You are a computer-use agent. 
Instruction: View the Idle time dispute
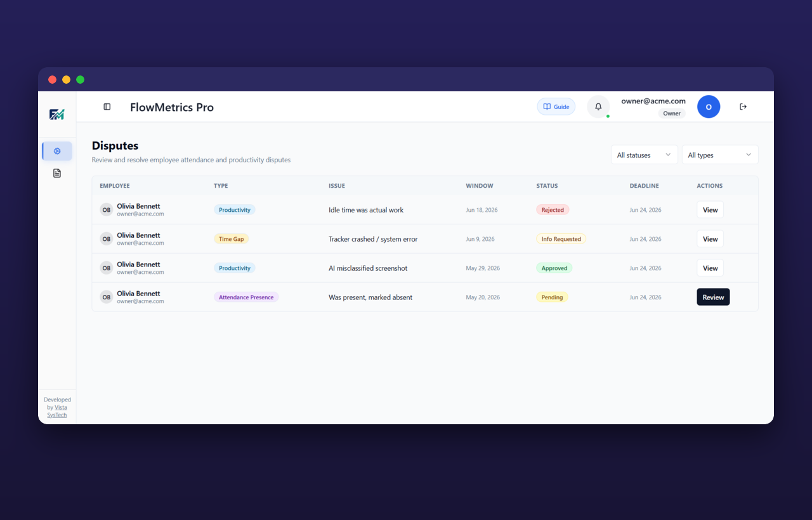[x=710, y=210]
